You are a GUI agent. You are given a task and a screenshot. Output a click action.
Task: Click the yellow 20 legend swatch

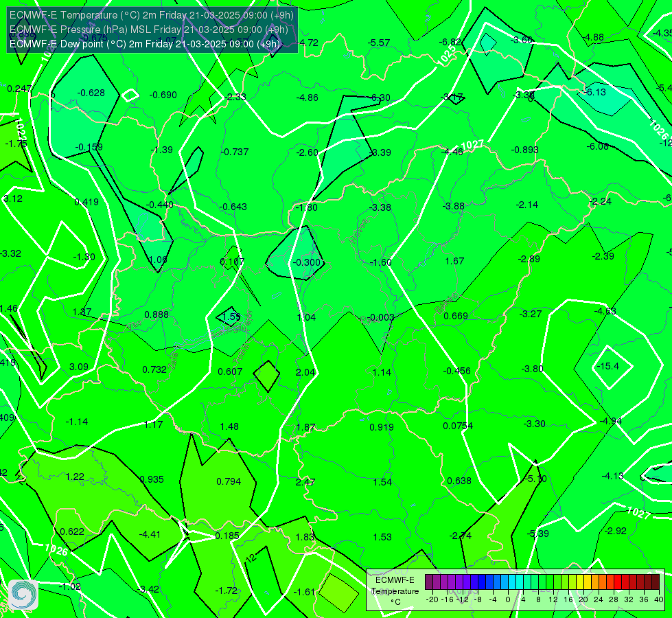click(x=580, y=582)
